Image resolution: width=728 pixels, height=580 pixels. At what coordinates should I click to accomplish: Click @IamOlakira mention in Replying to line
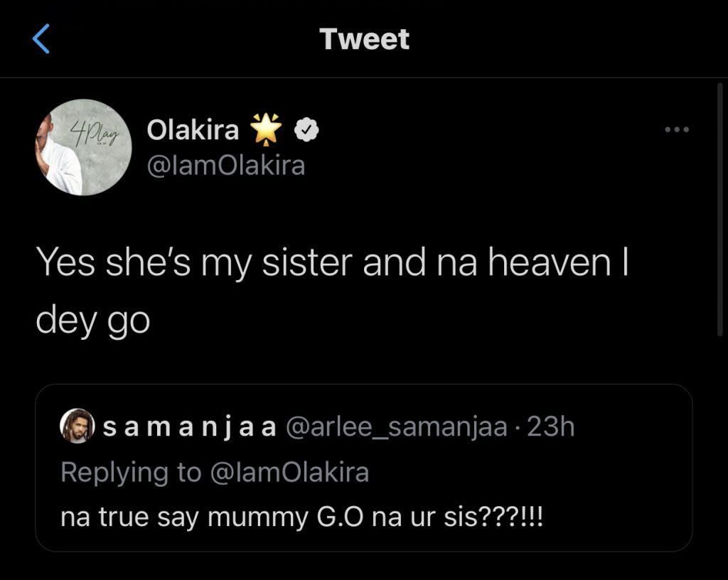point(289,472)
